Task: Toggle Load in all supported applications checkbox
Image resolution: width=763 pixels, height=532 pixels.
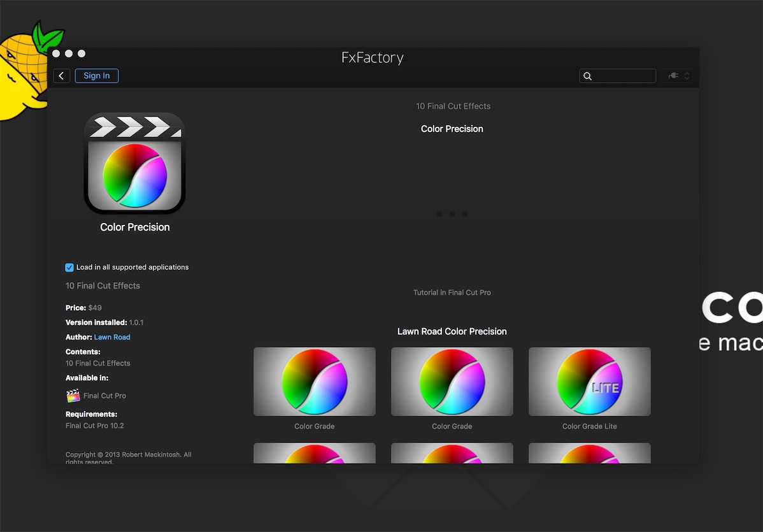Action: 69,267
